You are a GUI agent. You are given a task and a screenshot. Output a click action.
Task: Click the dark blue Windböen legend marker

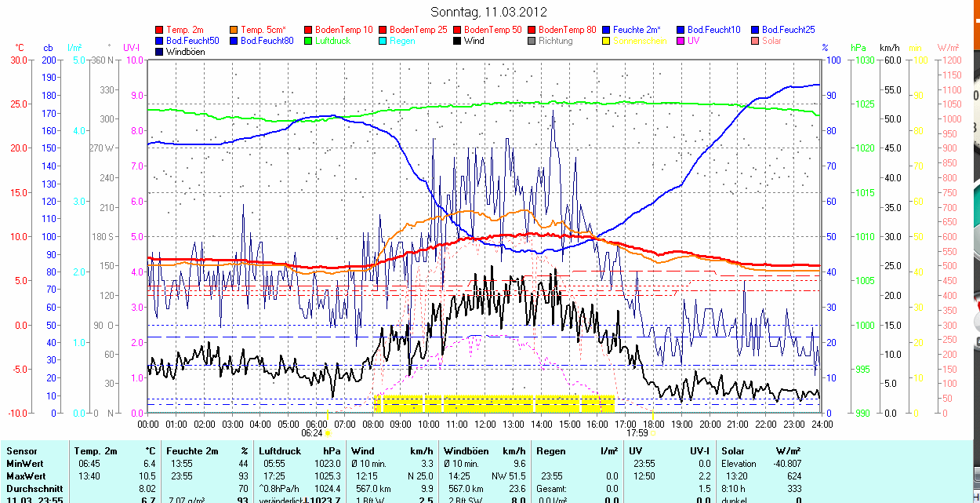tap(160, 52)
